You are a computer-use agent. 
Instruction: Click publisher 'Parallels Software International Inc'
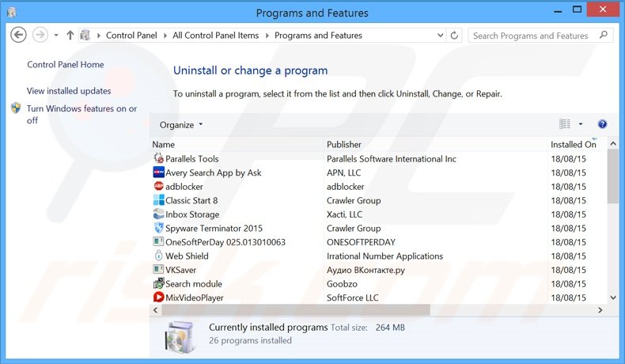click(392, 159)
